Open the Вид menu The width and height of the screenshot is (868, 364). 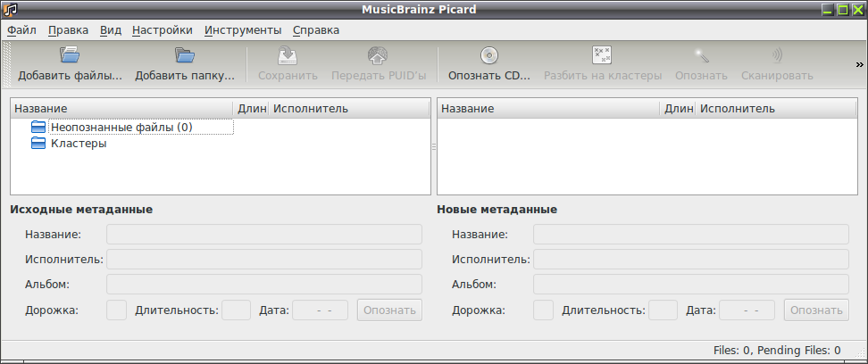pyautogui.click(x=110, y=30)
